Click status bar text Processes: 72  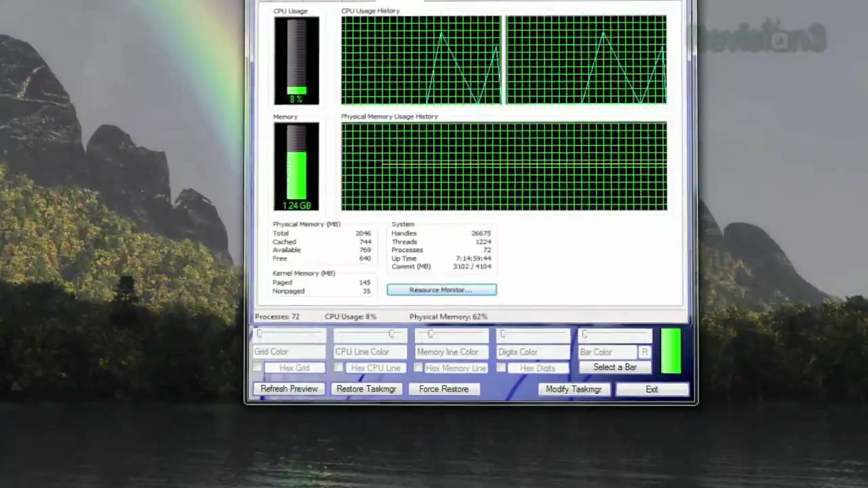pos(277,317)
